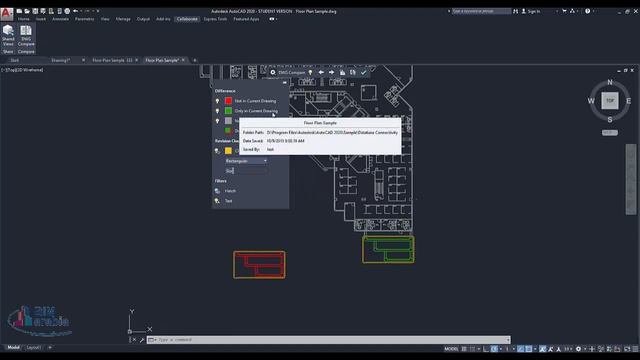Click the N direction on the compass
This screenshot has height=360, width=640.
click(610, 82)
